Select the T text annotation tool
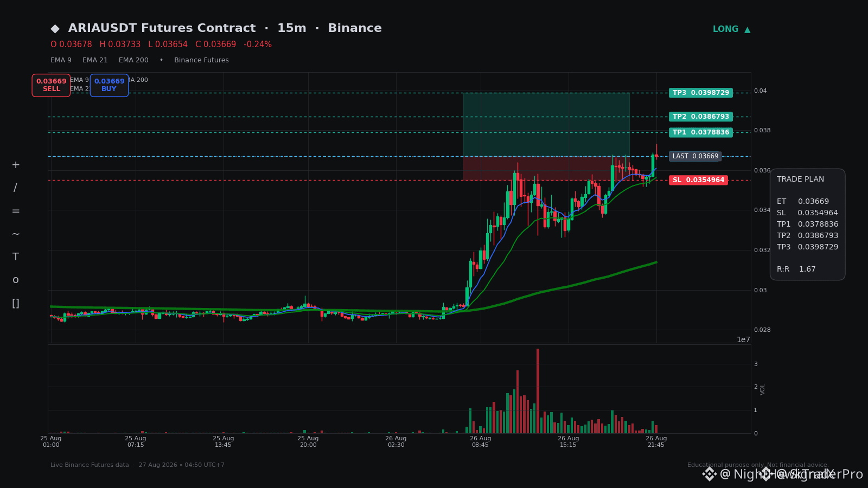Viewport: 868px width, 488px height. click(16, 257)
